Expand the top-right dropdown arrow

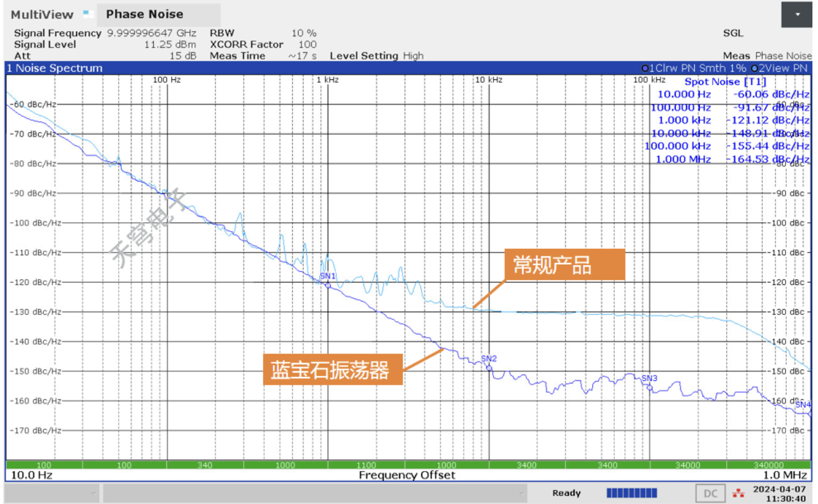click(x=797, y=15)
